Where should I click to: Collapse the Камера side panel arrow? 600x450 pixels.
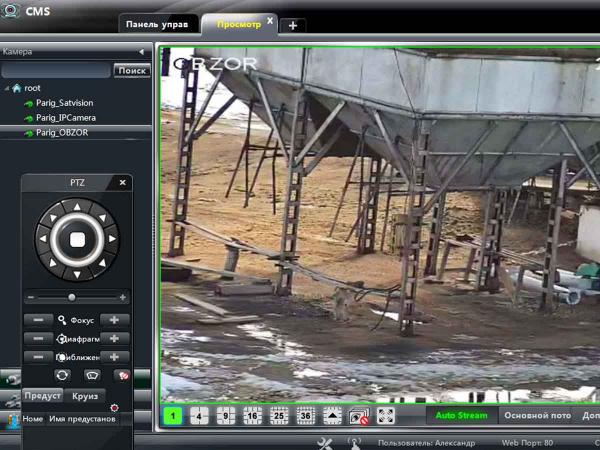point(141,51)
